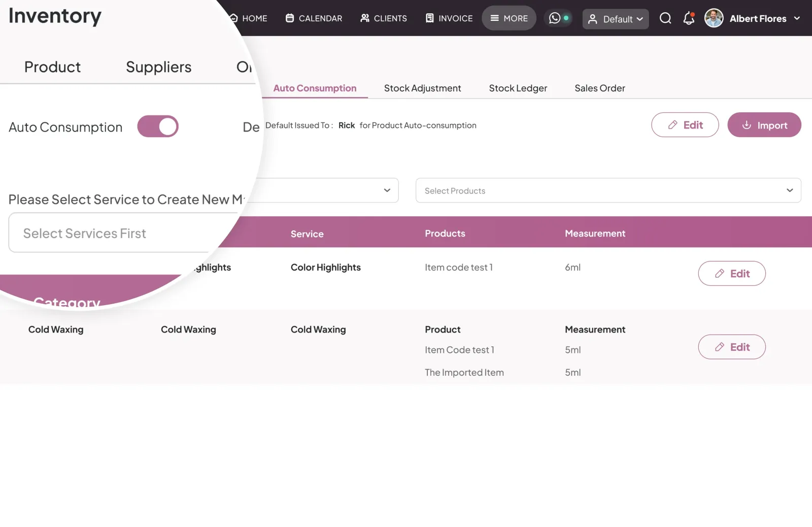Click download icon on Import button

click(x=747, y=125)
